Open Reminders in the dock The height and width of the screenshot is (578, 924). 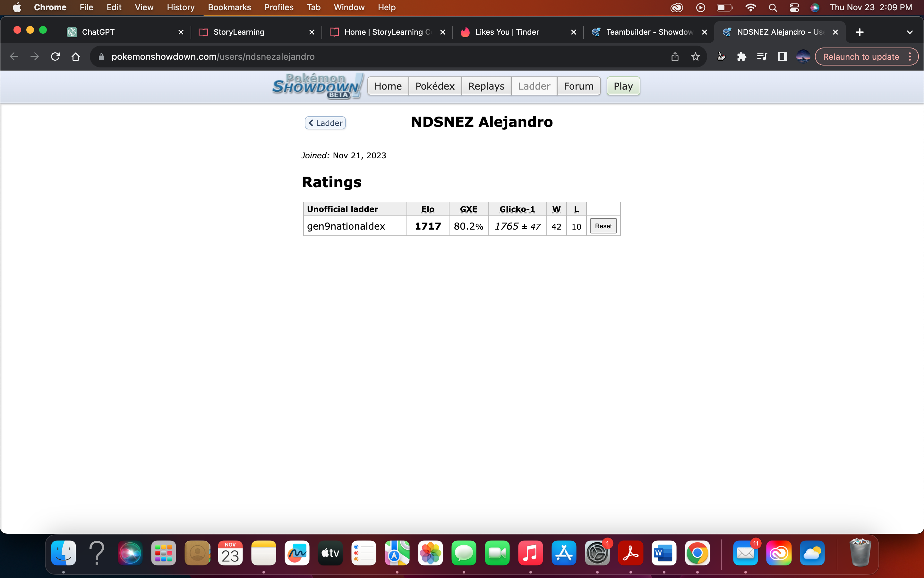coord(364,553)
